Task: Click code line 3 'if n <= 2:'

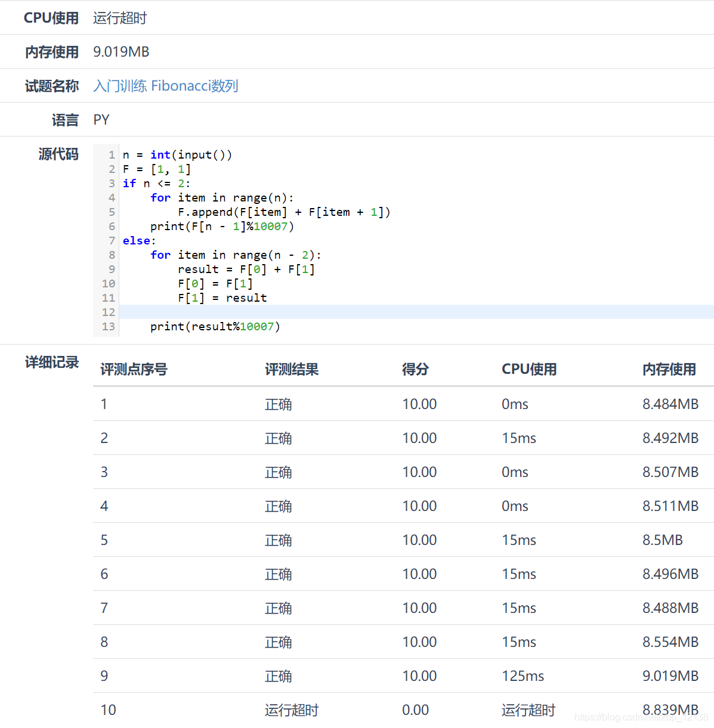Action: coord(156,184)
